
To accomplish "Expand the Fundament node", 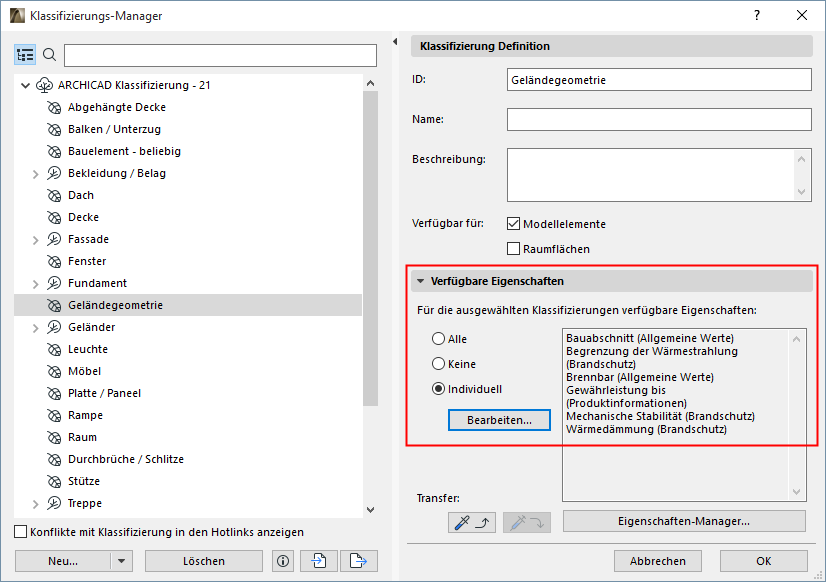I will 35,284.
